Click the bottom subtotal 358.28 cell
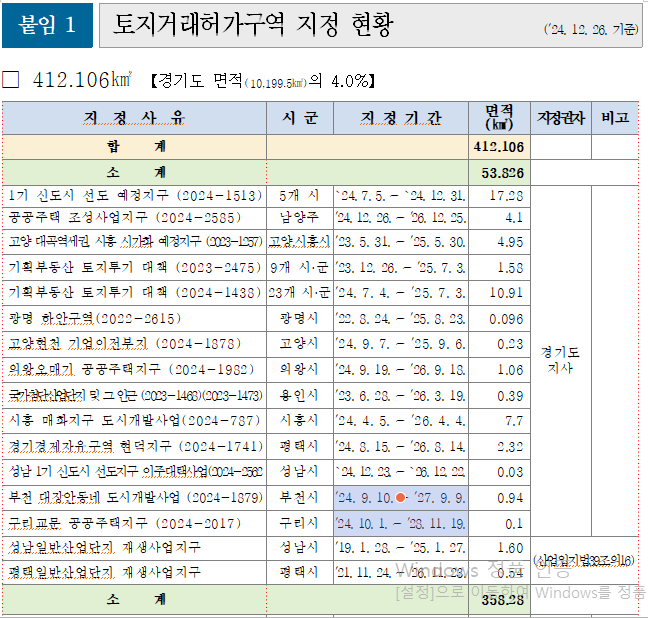 (x=499, y=599)
